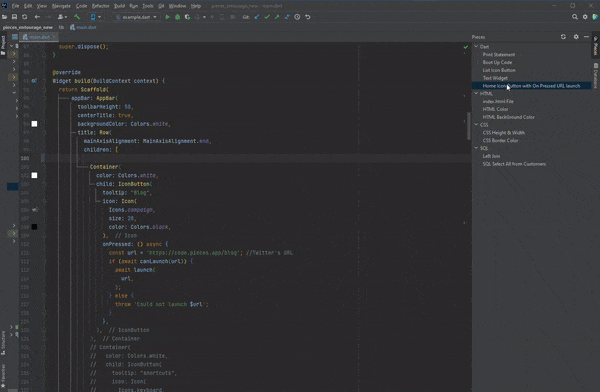Open Search Everywhere magnifier icon
The height and width of the screenshot is (392, 600).
(575, 17)
